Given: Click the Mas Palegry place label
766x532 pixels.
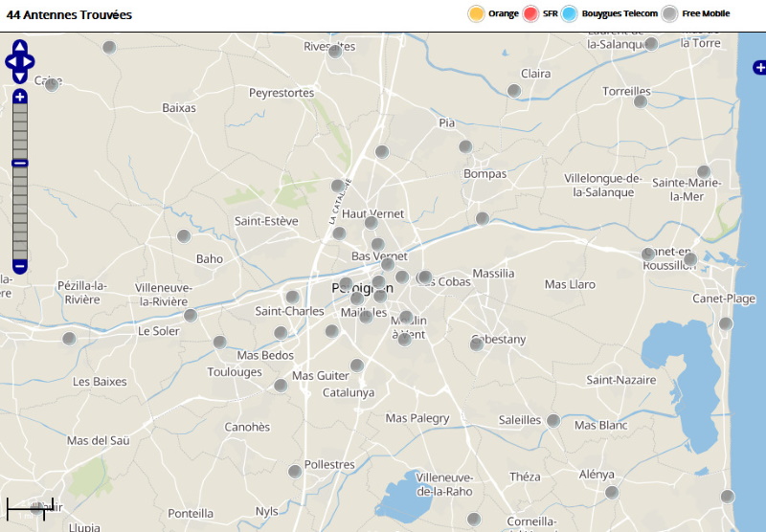Looking at the screenshot, I should (417, 418).
